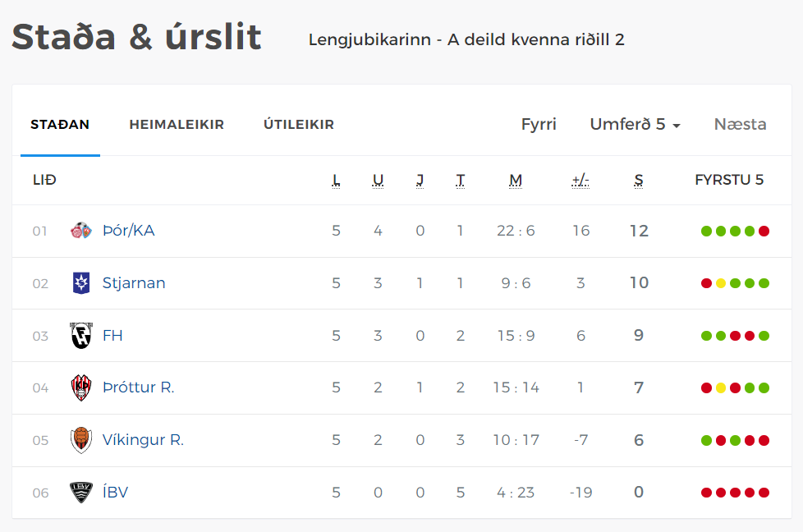Image resolution: width=803 pixels, height=532 pixels.
Task: Click the Stjarnan star logo
Action: click(81, 283)
